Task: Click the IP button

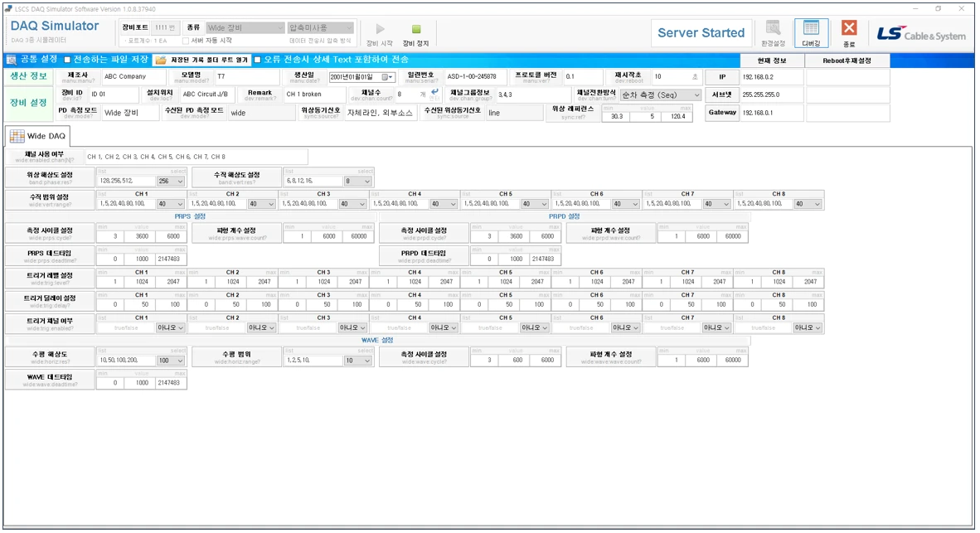Action: (722, 77)
